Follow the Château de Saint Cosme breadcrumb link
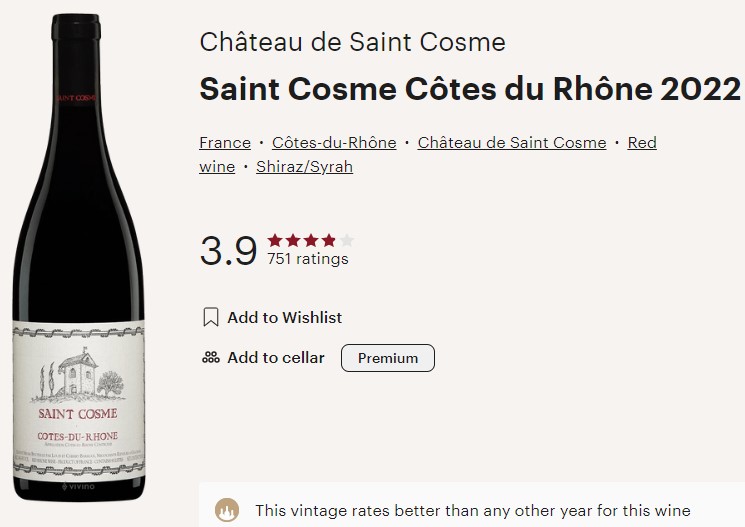The height and width of the screenshot is (527, 745). pos(512,143)
